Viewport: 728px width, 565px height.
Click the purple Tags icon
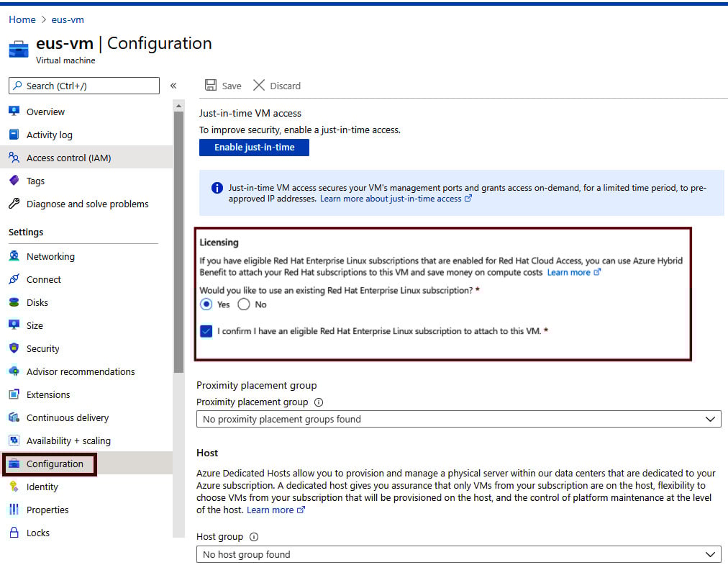[x=14, y=180]
